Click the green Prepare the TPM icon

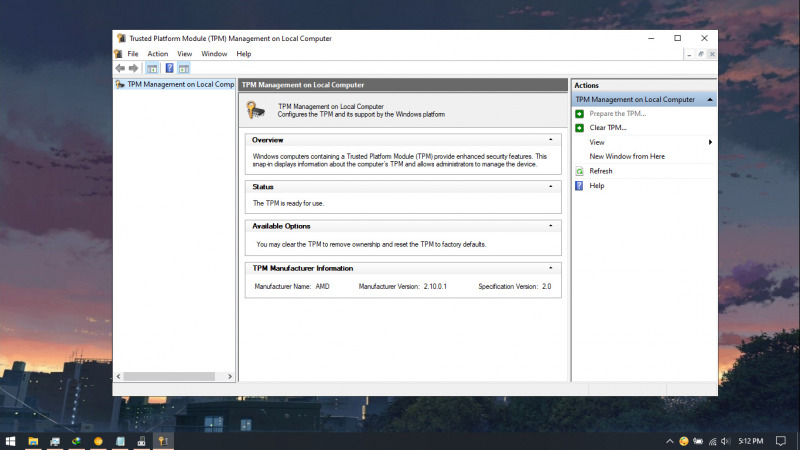(x=580, y=114)
